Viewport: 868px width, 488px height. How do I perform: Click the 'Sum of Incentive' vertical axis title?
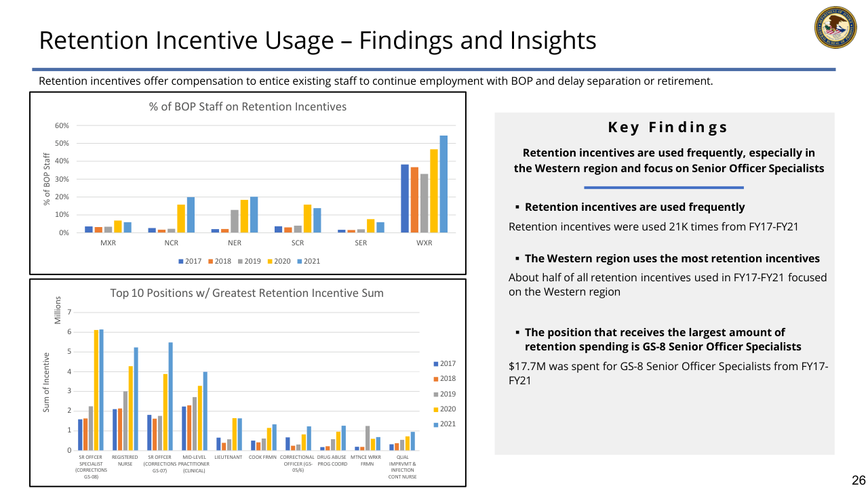pyautogui.click(x=47, y=382)
